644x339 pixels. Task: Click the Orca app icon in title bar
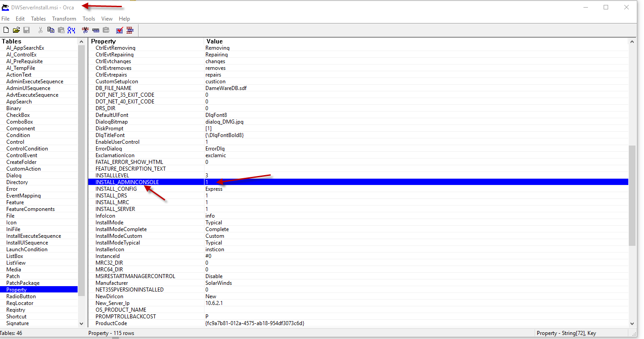[x=5, y=7]
